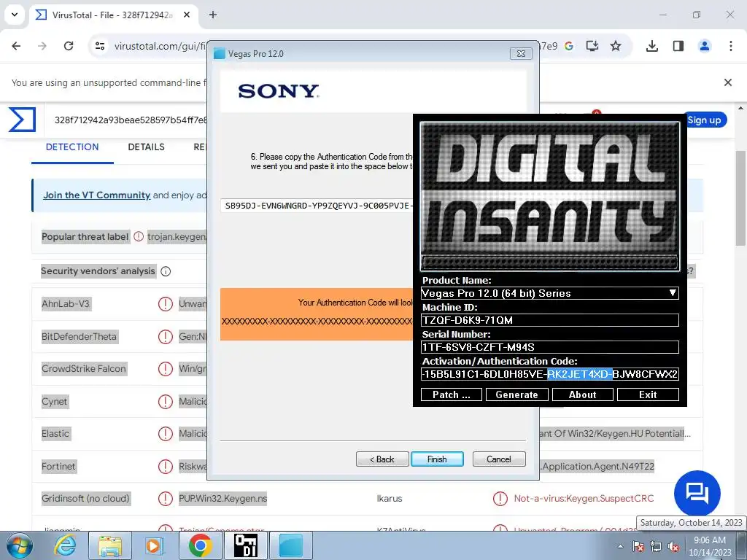Click Chrome icon in taskbar
Image resolution: width=747 pixels, height=560 pixels.
201,545
